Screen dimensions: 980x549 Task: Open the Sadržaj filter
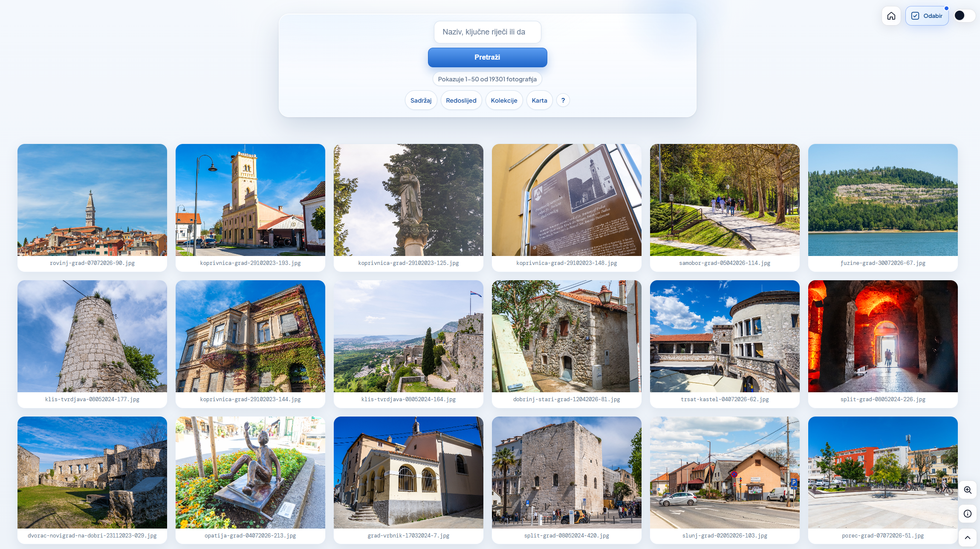(x=421, y=100)
